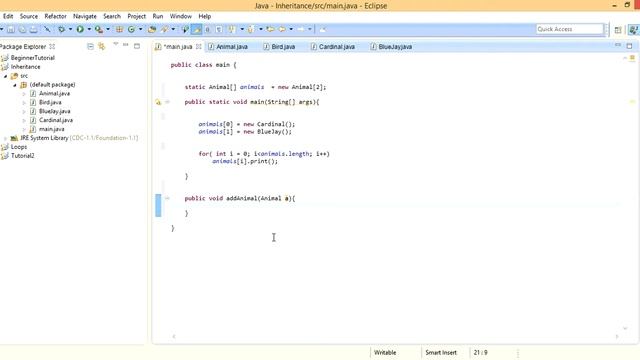Click the Print toolbar icon
Image resolution: width=640 pixels, height=360 pixels.
33,29
